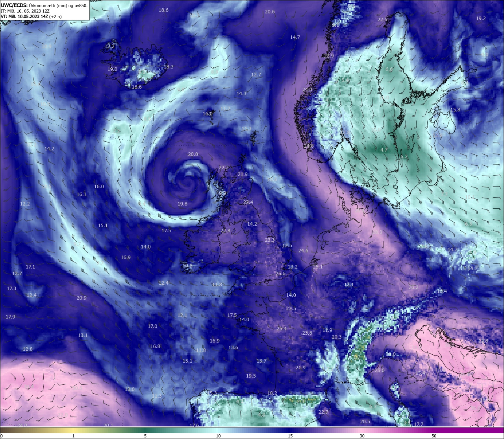Click the 10.8 value on the map
This screenshot has width=504, height=439.
pos(187,266)
